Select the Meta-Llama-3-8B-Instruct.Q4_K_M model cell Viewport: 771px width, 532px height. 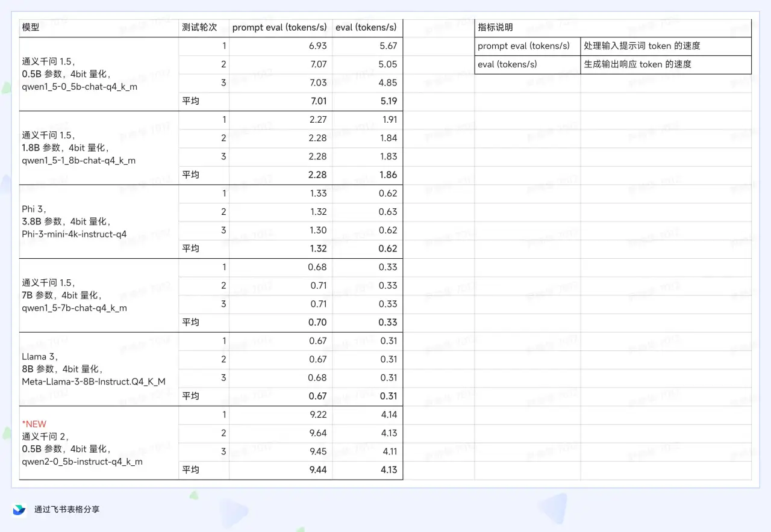(x=99, y=369)
